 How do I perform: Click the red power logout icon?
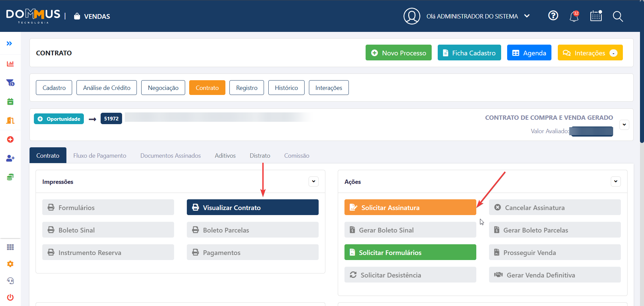(x=10, y=297)
